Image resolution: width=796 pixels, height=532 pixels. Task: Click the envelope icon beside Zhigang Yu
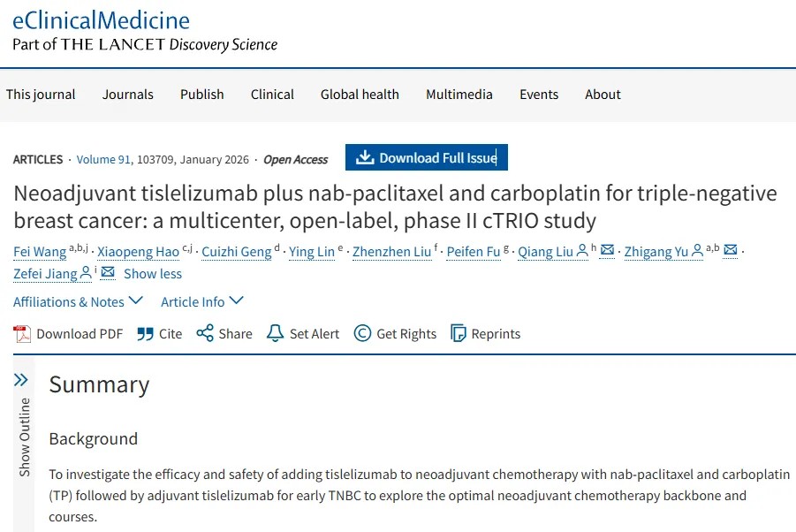pyautogui.click(x=731, y=251)
